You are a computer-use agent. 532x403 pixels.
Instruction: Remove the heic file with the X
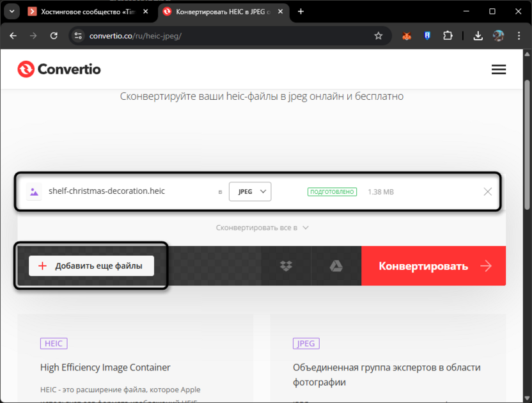(488, 191)
